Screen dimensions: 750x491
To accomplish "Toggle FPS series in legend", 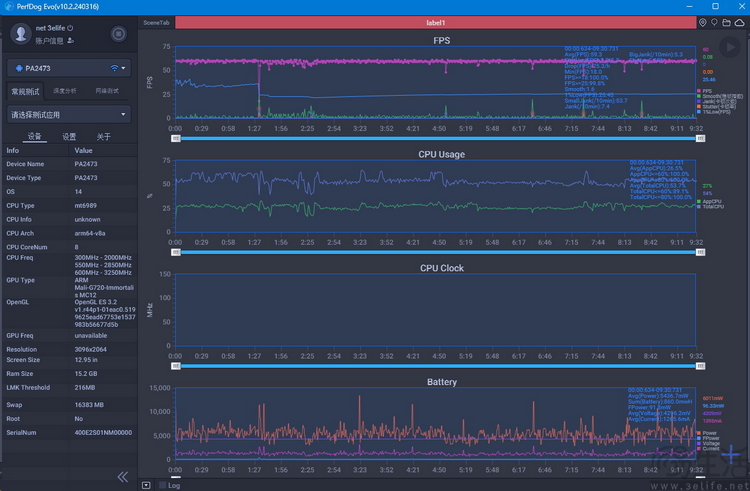I will tap(704, 91).
